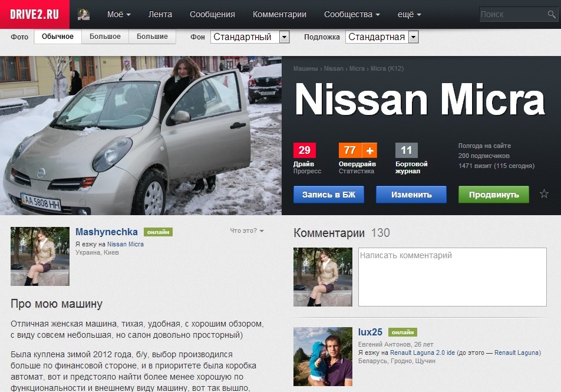The image size is (561, 392).
Task: Open the lux25 profile link
Action: (x=370, y=332)
